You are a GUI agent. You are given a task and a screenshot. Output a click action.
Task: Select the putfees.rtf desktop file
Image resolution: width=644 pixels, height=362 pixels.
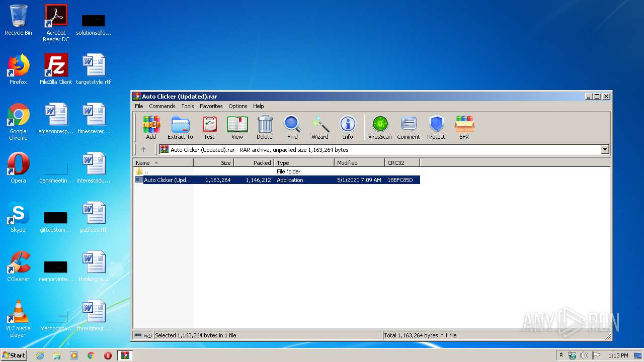pyautogui.click(x=94, y=217)
